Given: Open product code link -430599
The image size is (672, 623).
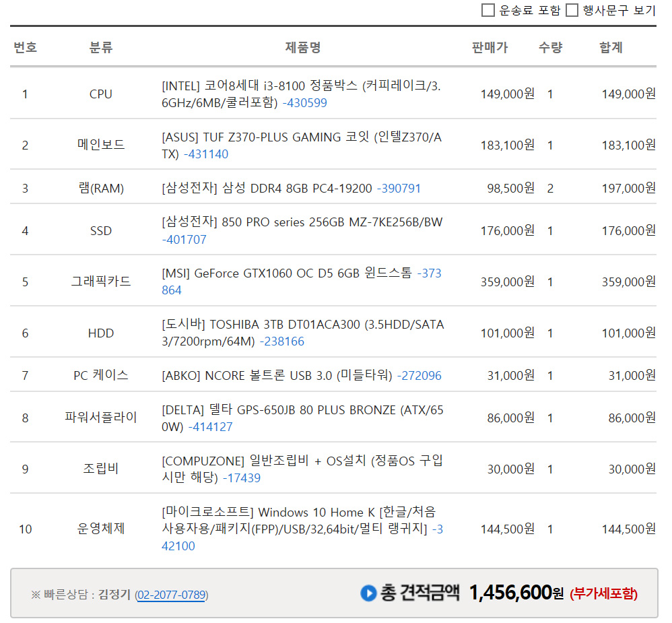Looking at the screenshot, I should point(305,103).
